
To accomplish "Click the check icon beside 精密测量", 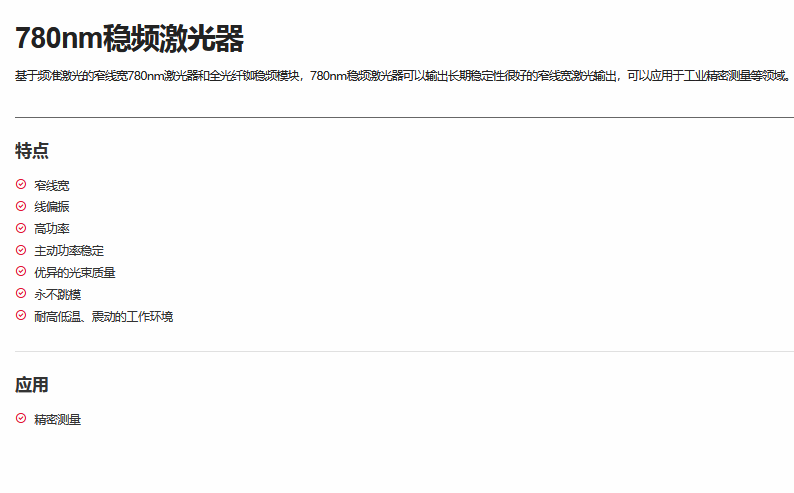I will click(21, 419).
